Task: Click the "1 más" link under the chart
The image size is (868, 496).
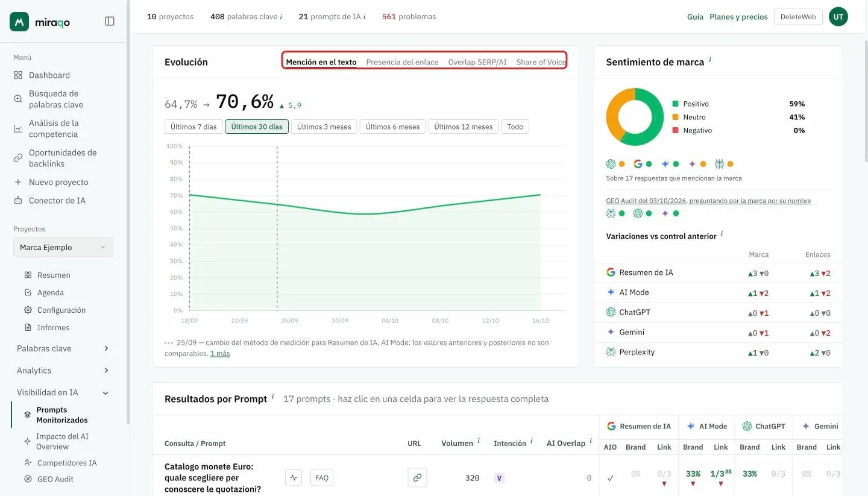Action: [x=220, y=353]
